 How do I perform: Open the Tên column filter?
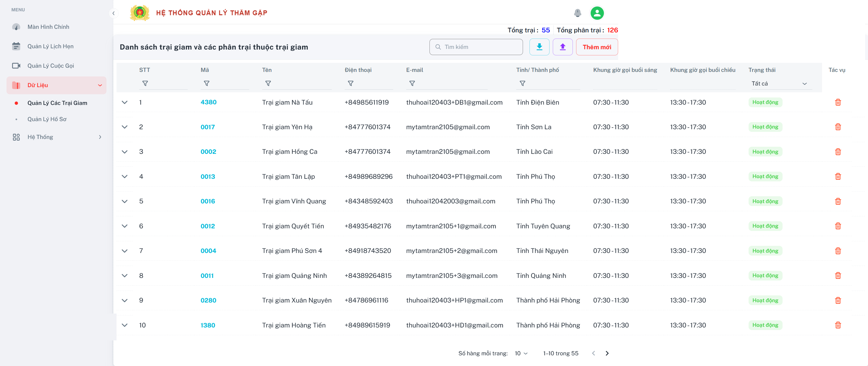click(x=268, y=83)
